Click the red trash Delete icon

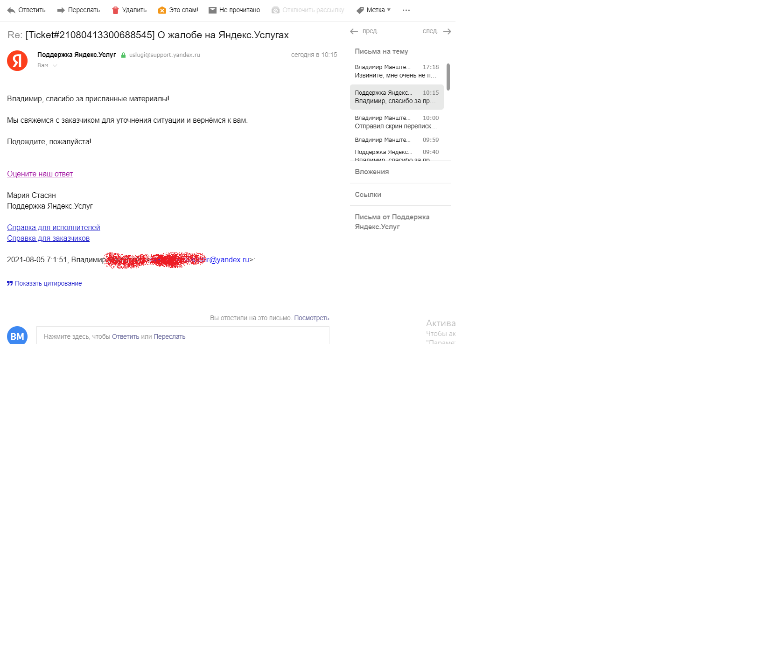(115, 10)
